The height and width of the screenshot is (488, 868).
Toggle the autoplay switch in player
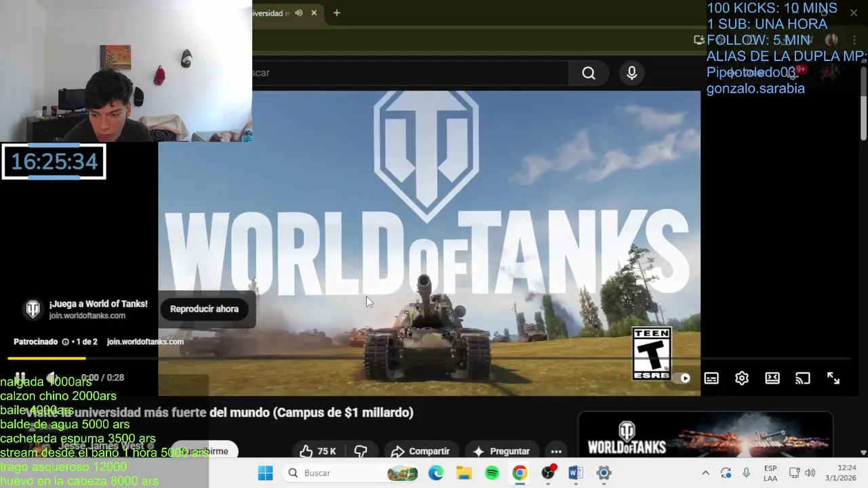click(681, 378)
